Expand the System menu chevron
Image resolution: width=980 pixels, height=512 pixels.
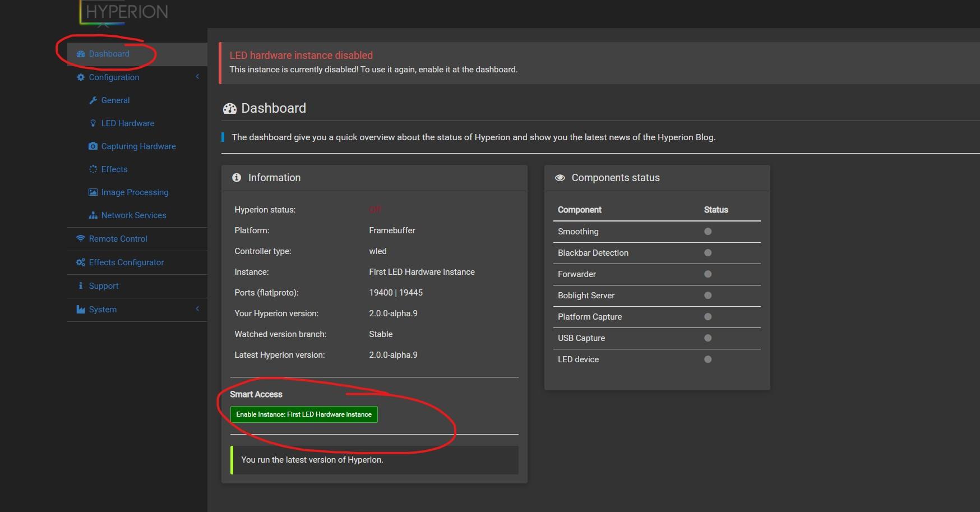[197, 309]
